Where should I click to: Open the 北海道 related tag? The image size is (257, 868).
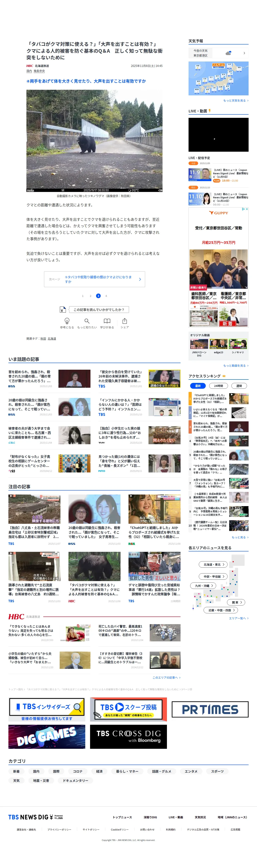click(x=52, y=339)
